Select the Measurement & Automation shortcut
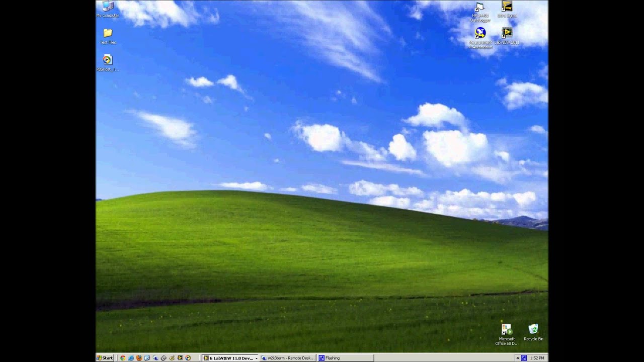644x362 pixels. pyautogui.click(x=480, y=38)
